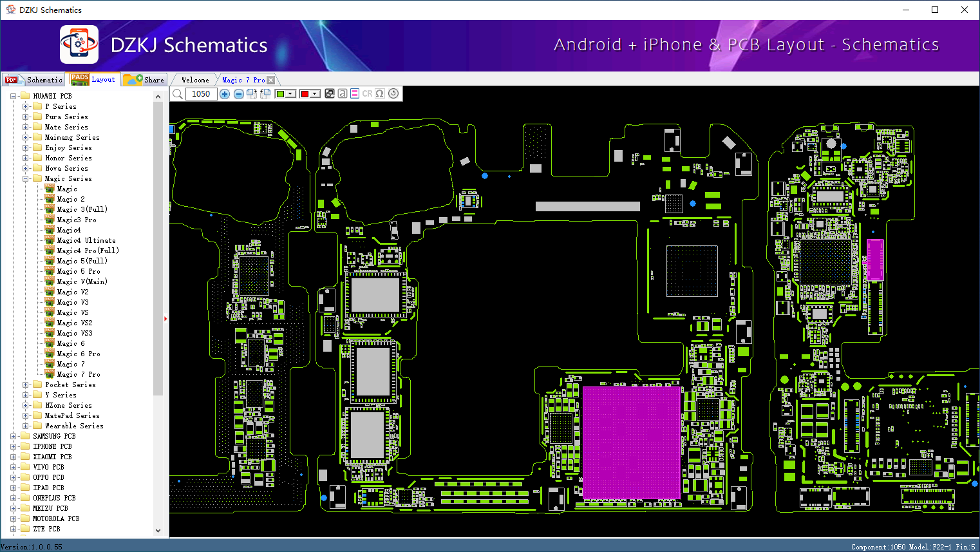The height and width of the screenshot is (552, 980).
Task: Select the MOTOROLA PCB tree item
Action: pos(56,519)
